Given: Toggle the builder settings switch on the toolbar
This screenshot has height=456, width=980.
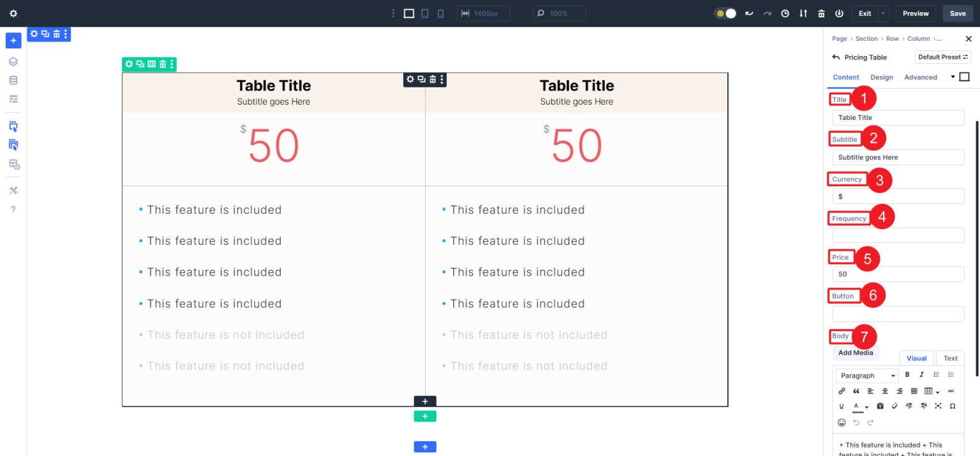Looking at the screenshot, I should [x=725, y=13].
